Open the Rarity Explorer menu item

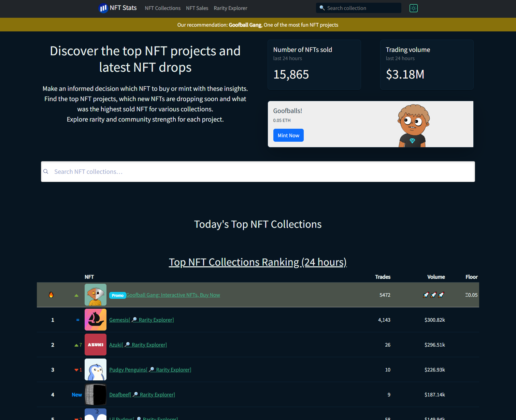tap(230, 8)
